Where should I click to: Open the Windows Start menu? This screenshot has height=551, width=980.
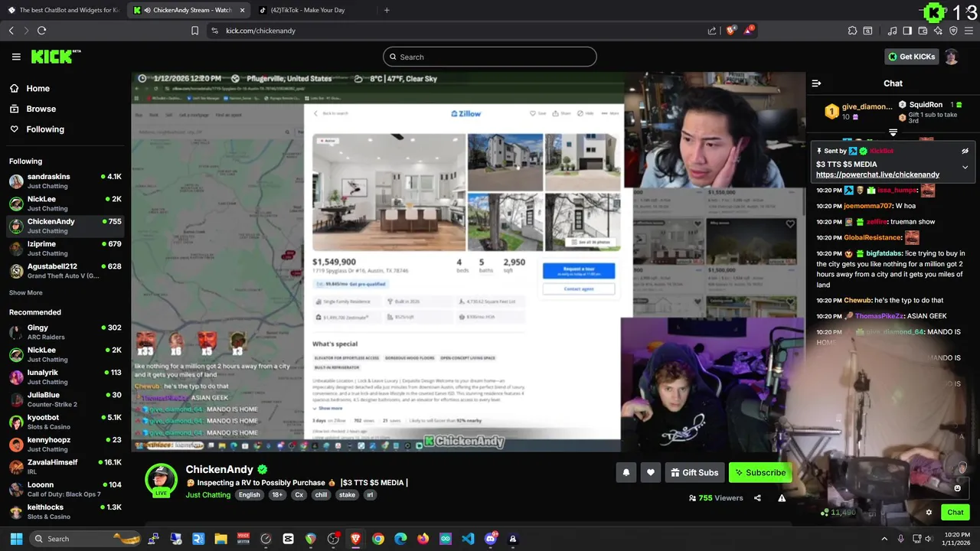point(16,539)
